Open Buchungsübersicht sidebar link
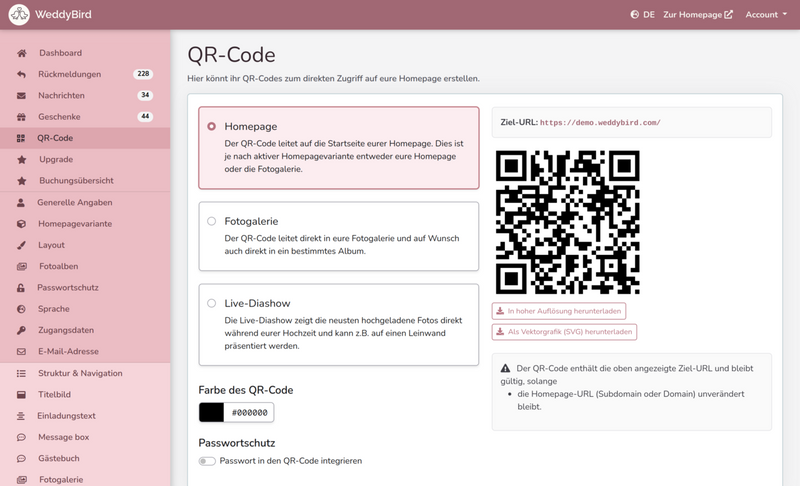Screen dimensions: 800x486 pos(85,181)
